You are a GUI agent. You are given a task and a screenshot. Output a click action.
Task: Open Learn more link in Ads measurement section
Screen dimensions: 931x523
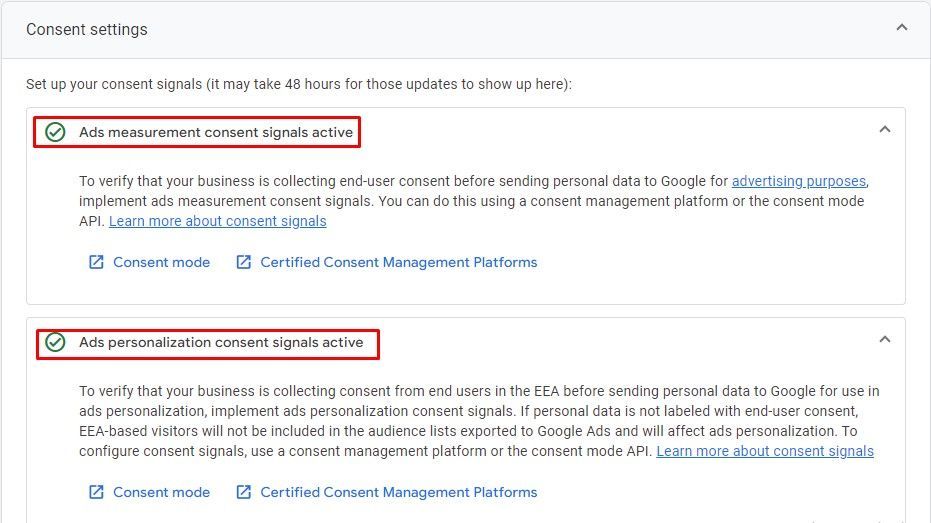tap(217, 221)
